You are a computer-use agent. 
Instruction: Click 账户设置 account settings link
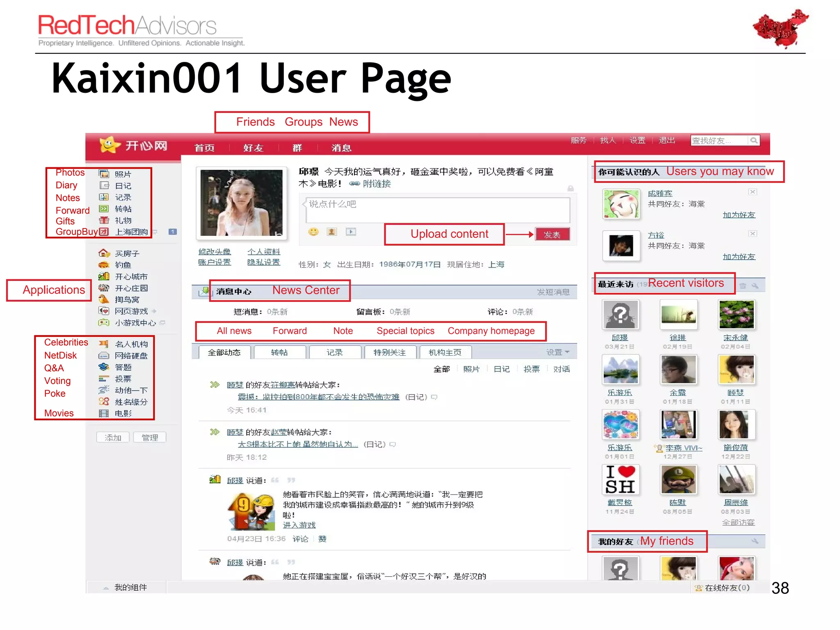click(215, 262)
